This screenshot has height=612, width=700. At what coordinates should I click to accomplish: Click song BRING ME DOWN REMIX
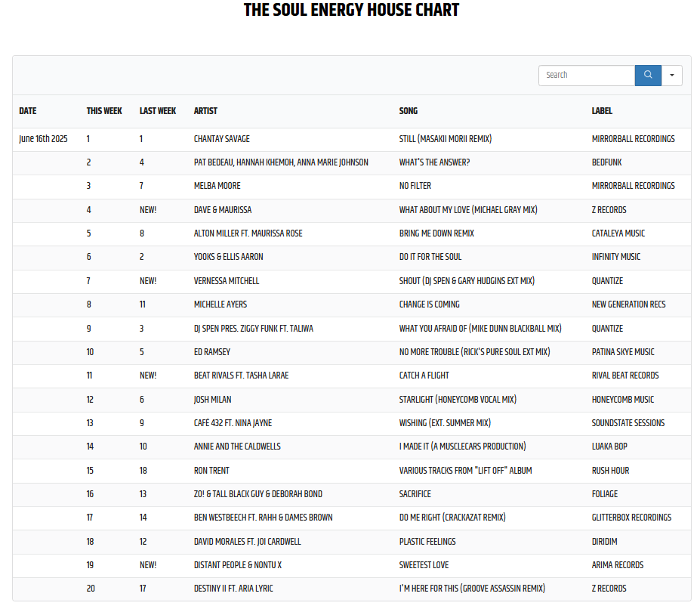point(436,233)
